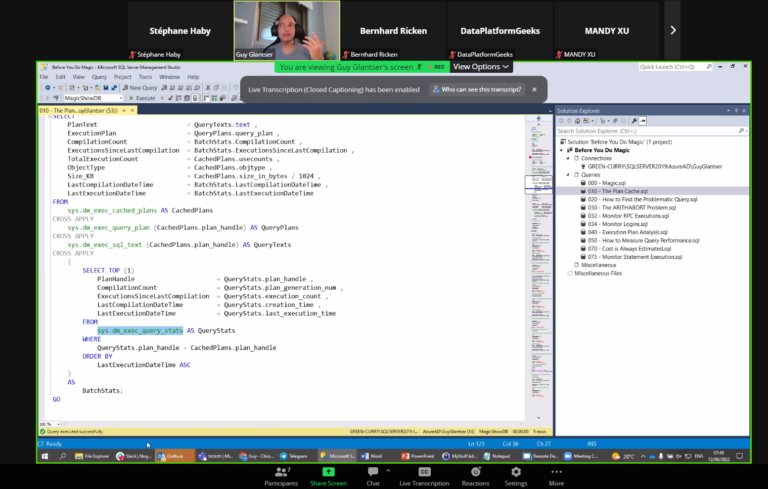768x489 pixels.
Task: Open 040 - Execution Plan Analysis.sql file
Action: 635,232
